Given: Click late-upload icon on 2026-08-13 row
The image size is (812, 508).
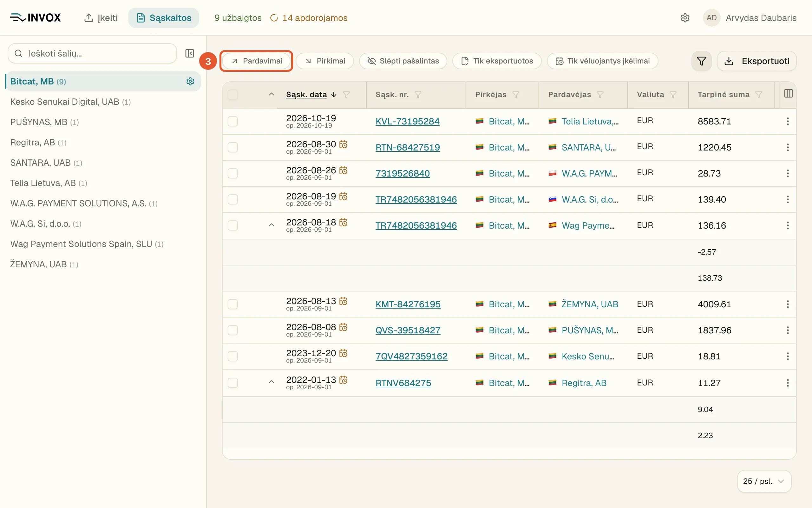Looking at the screenshot, I should click(x=343, y=301).
